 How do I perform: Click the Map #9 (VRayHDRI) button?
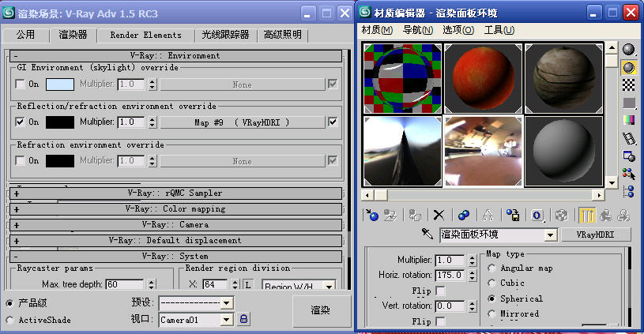242,122
